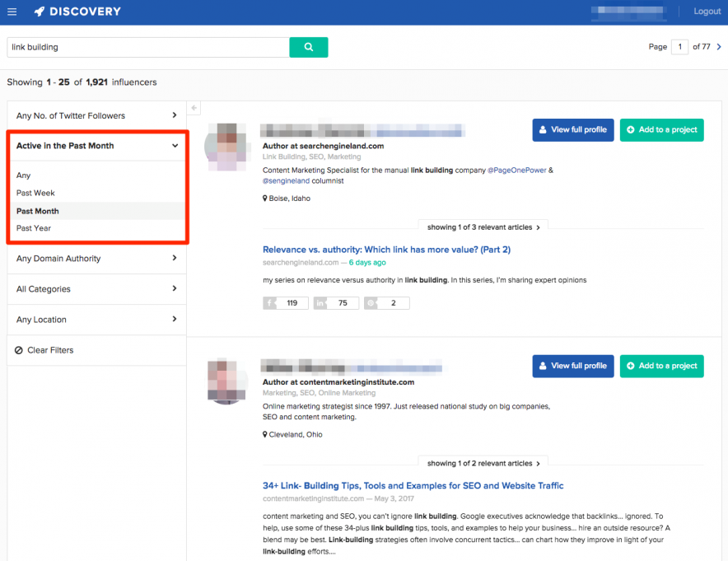Image resolution: width=728 pixels, height=561 pixels.
Task: Click the Clear Filters circle icon
Action: pyautogui.click(x=19, y=350)
